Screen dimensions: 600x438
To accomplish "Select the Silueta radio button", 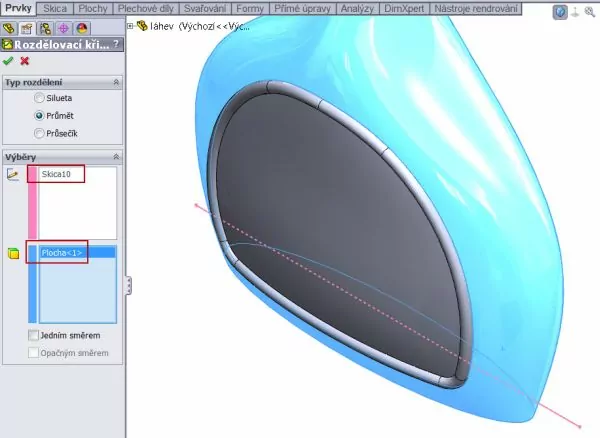I will click(39, 98).
